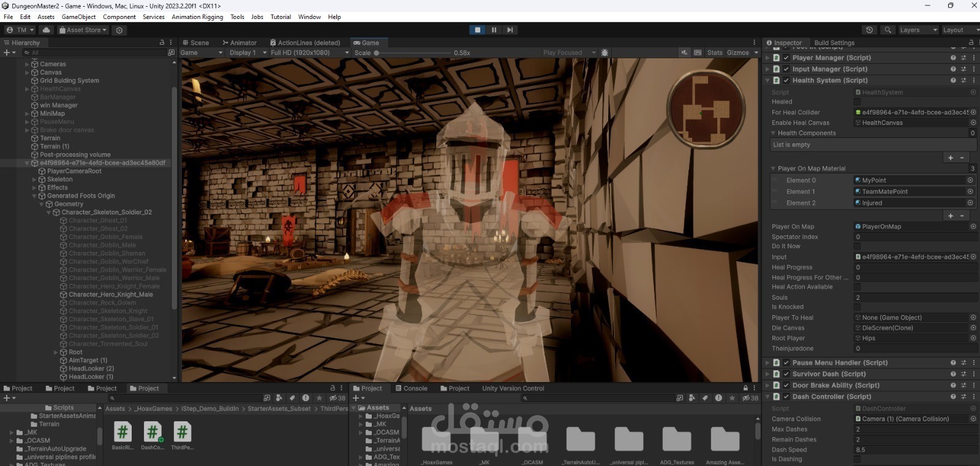Open Pause Menu Handler options menu
This screenshot has height=466, width=980.
tap(974, 362)
